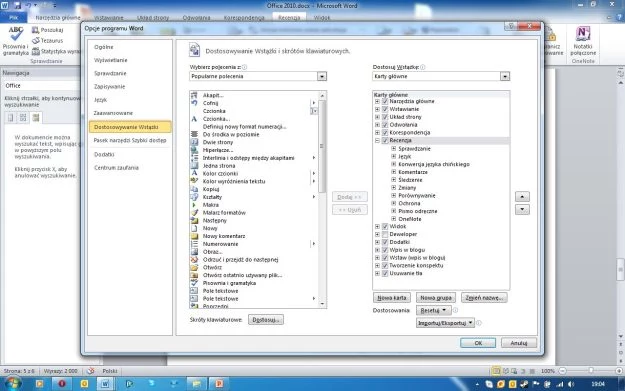Select the Obraz... command
Viewport: 625px width, 391px height.
tap(212, 251)
